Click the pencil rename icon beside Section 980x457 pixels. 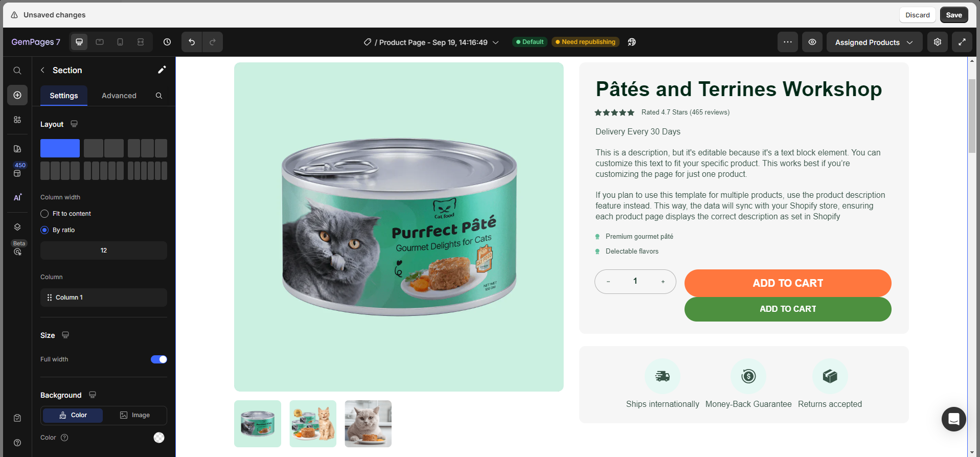coord(162,70)
